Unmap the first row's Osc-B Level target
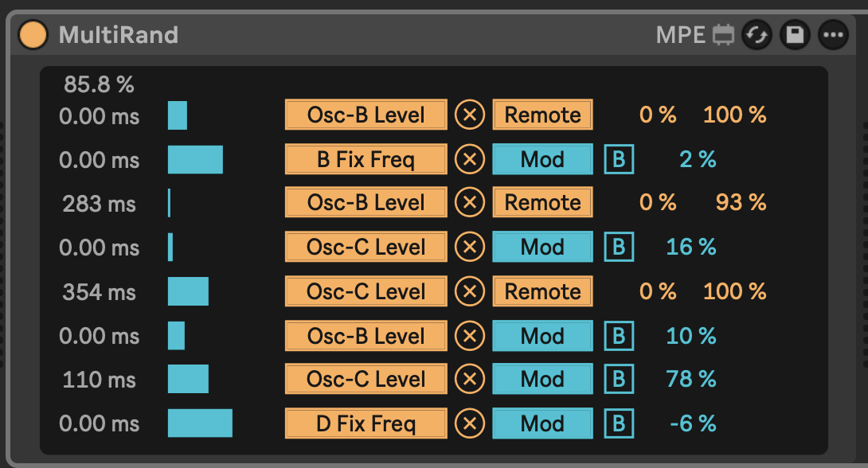Image resolution: width=868 pixels, height=468 pixels. 470,115
